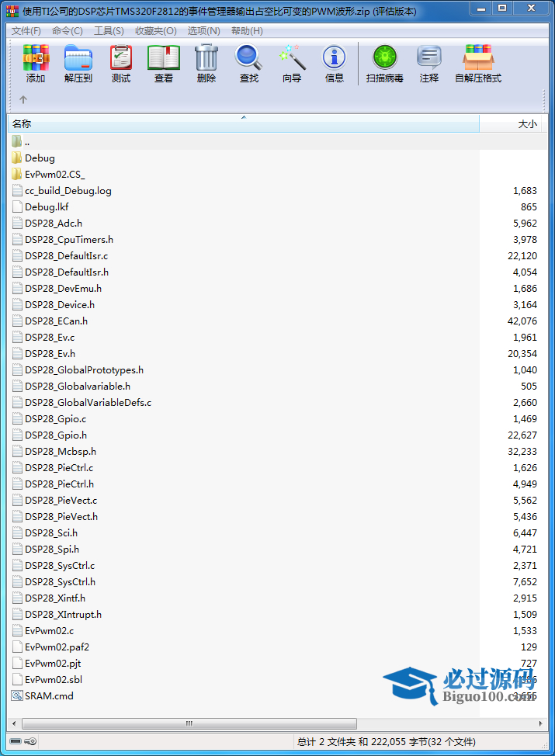555x756 pixels.
Task: Open the Wizard (向导) wand icon
Action: point(292,58)
